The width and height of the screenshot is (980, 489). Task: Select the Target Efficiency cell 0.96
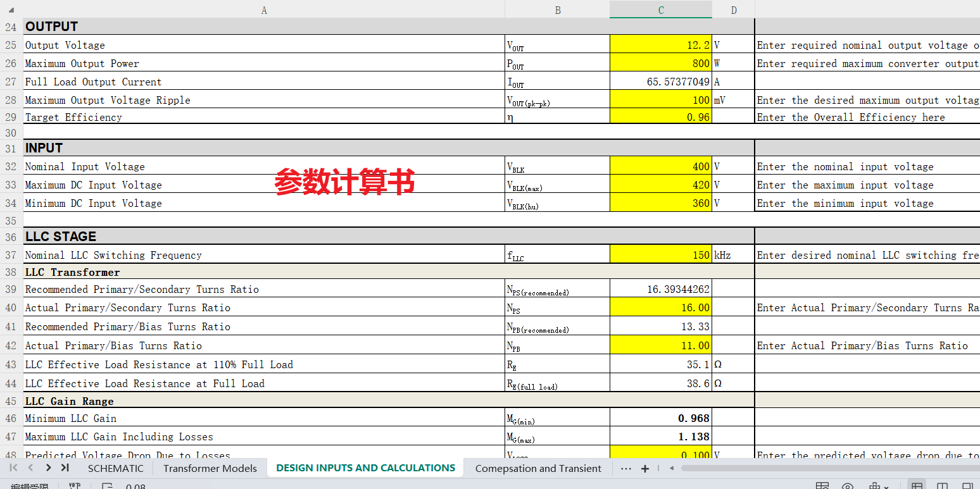pos(660,117)
